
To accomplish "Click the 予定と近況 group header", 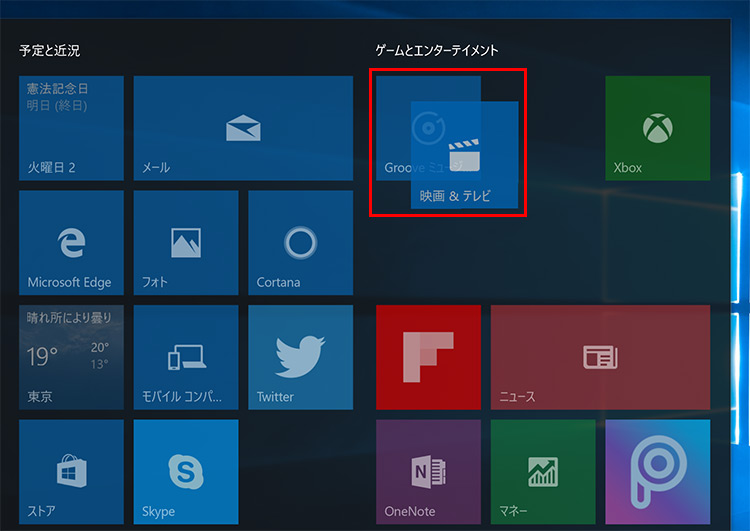I will 49,50.
